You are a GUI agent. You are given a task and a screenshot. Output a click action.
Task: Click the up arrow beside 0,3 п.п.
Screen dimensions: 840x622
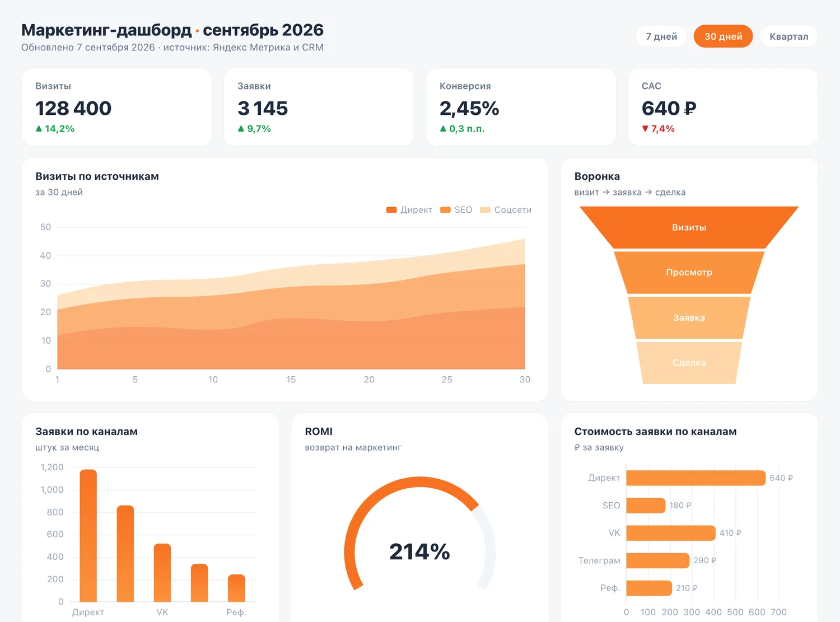(443, 129)
